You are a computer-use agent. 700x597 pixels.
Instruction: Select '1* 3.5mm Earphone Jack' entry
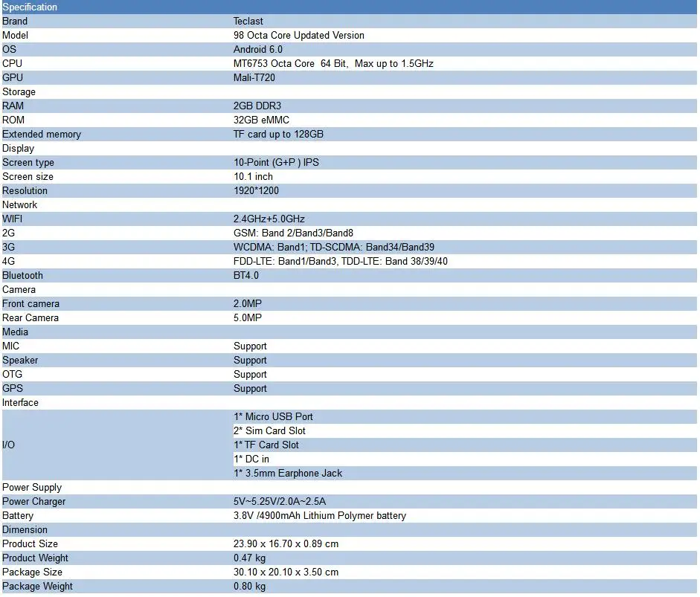pyautogui.click(x=288, y=474)
